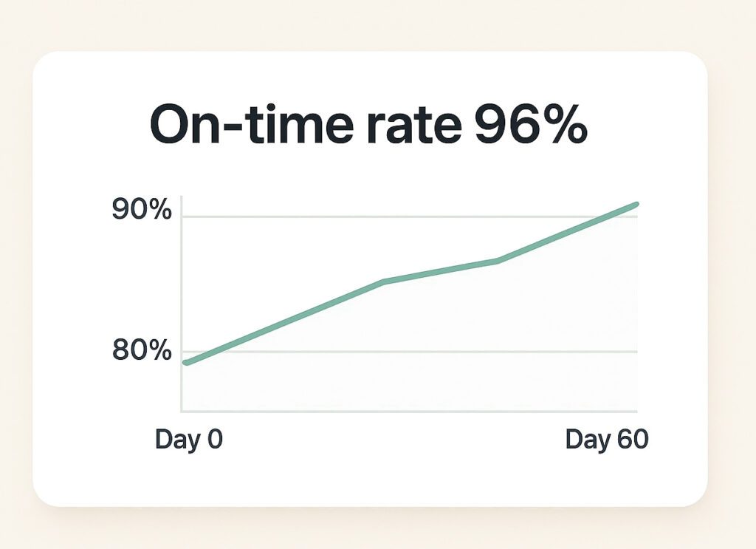
Task: Select the Day 0 x-axis label
Action: 188,440
